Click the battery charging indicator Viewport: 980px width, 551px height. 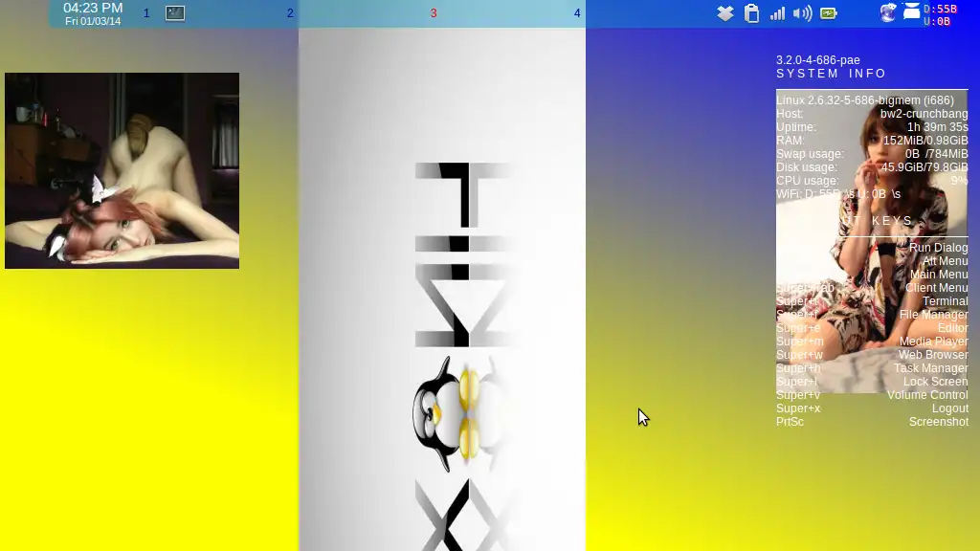tap(828, 13)
